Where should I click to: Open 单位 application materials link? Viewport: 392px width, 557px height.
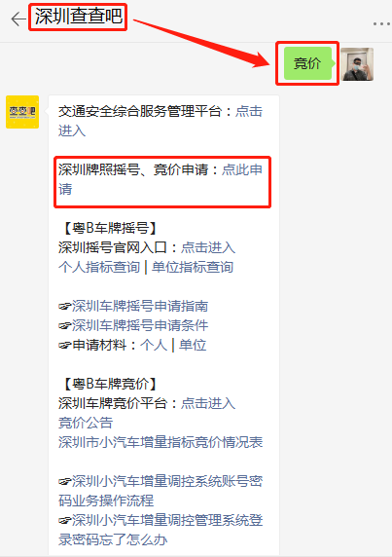tap(193, 345)
